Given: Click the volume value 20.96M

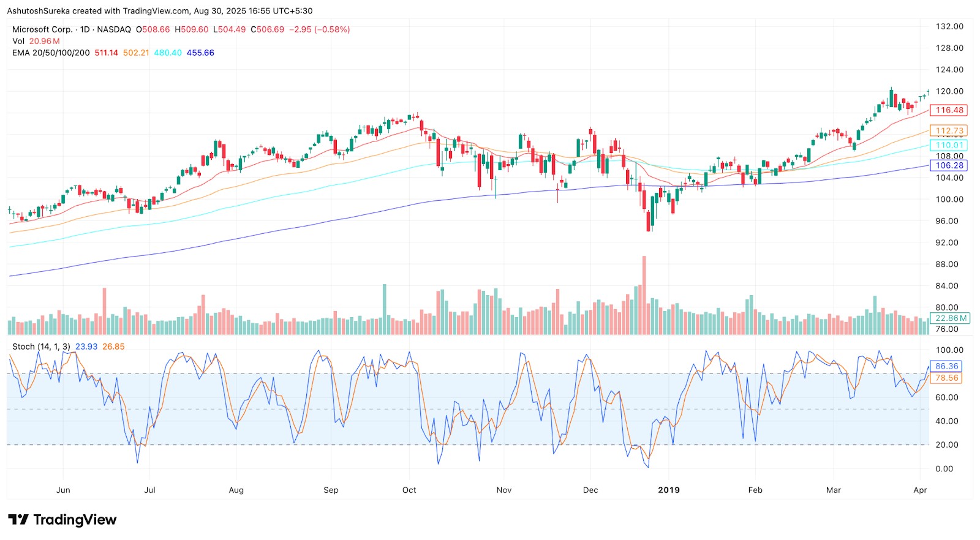Looking at the screenshot, I should 45,41.
